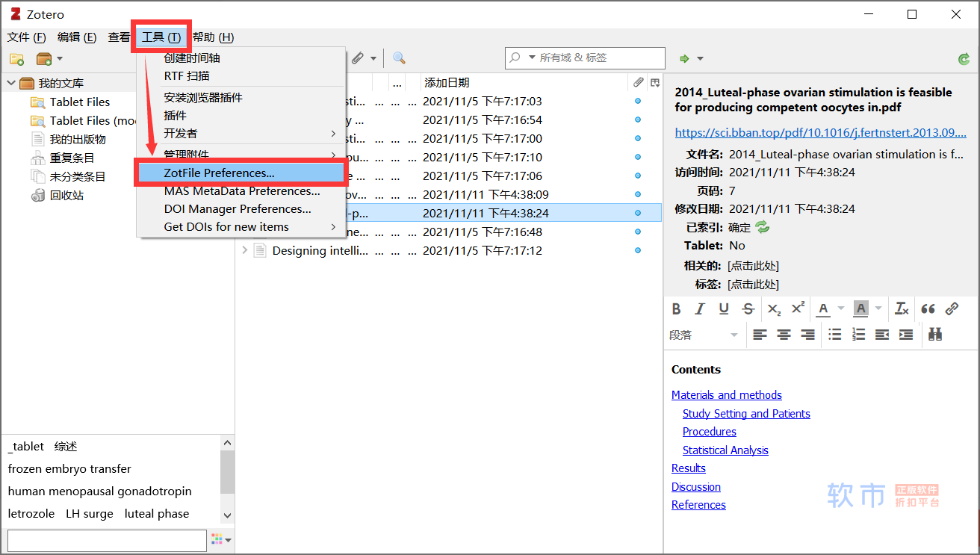Viewport: 980px width, 555px height.
Task: Select ZotFile Preferences... menu entry
Action: 241,173
